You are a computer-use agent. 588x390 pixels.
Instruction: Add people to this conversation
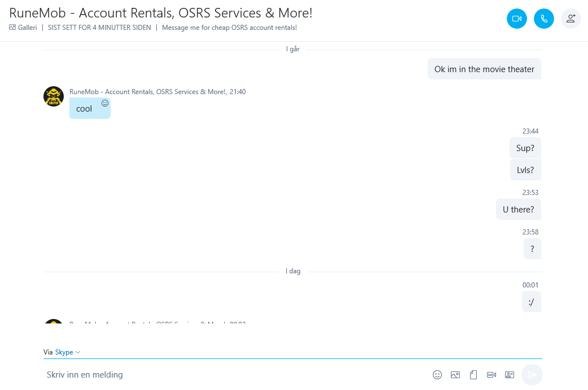pos(571,19)
